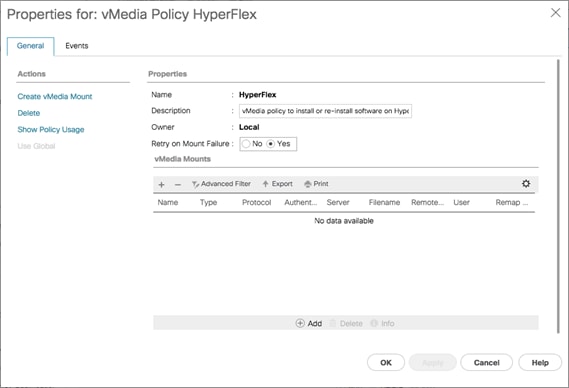Sort table by Remap column header
The image size is (569, 388).
point(512,203)
